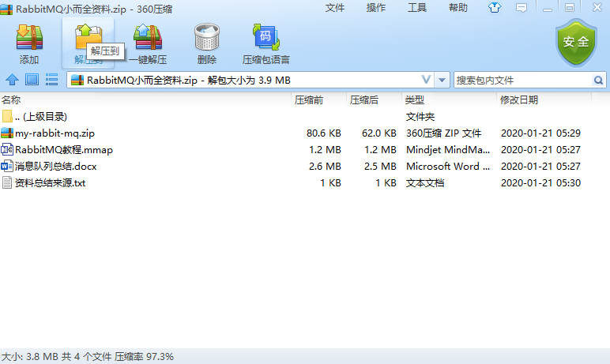Open the 工具 menu

coord(417,8)
